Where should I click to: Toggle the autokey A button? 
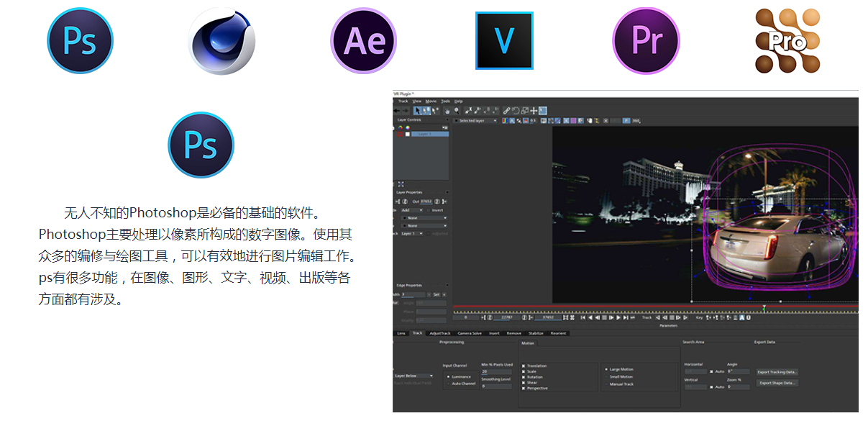click(742, 317)
